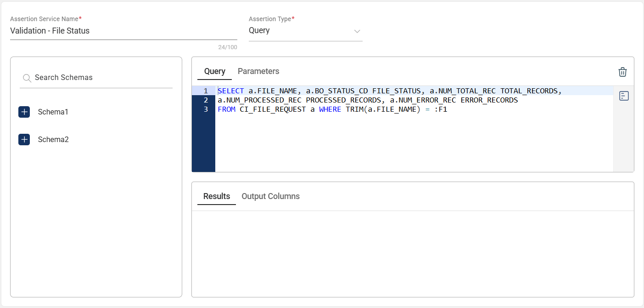This screenshot has width=644, height=308.
Task: Click line number 1 in the editor gutter
Action: 206,91
